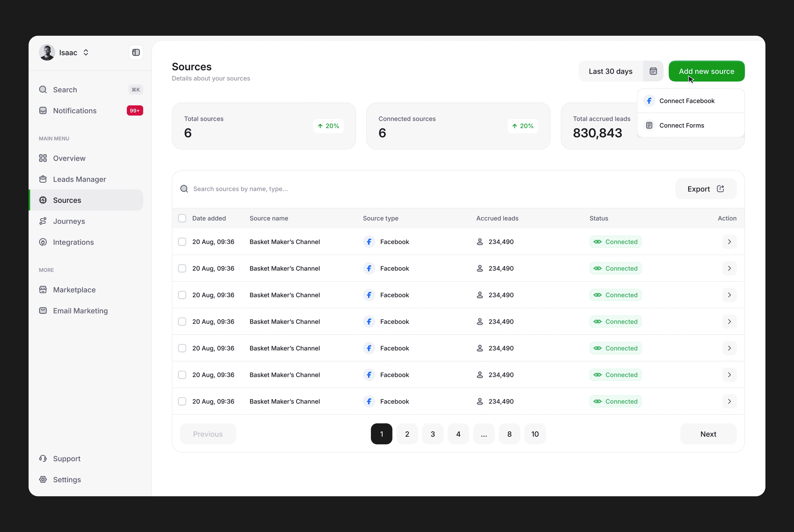Expand the third row's action chevron

coord(729,295)
